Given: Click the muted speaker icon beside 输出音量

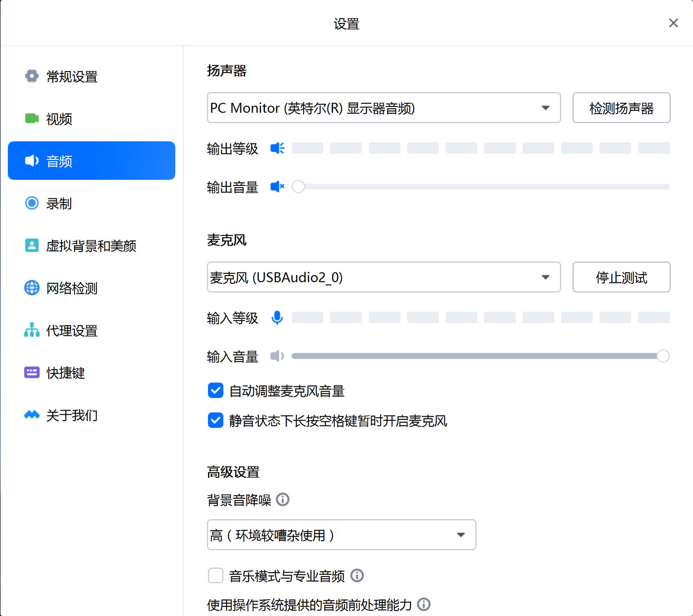Looking at the screenshot, I should click(x=277, y=187).
